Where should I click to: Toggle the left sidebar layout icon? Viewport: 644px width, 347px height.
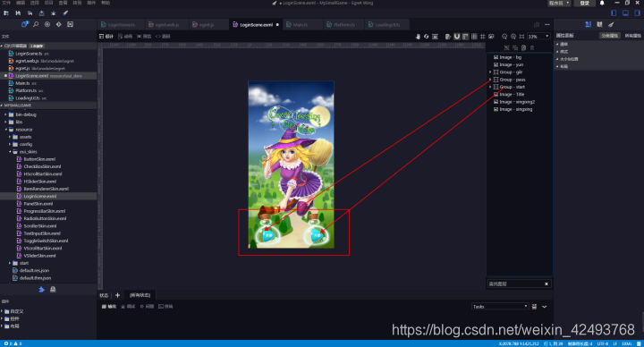(614, 13)
